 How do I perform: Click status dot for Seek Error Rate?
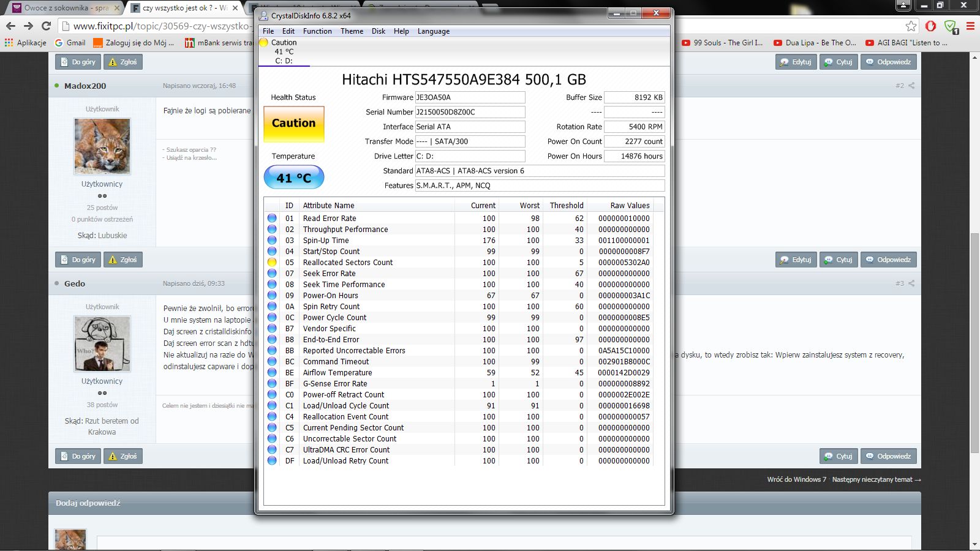point(272,273)
